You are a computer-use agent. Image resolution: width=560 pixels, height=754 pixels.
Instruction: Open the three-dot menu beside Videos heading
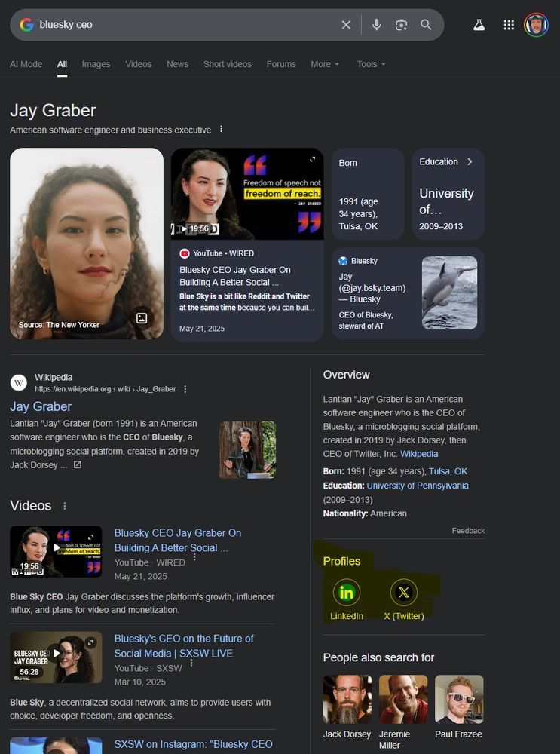click(x=64, y=506)
